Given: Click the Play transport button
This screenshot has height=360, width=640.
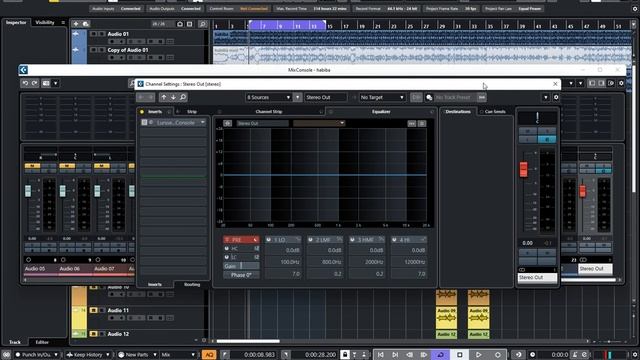Looking at the screenshot, I should [x=478, y=355].
